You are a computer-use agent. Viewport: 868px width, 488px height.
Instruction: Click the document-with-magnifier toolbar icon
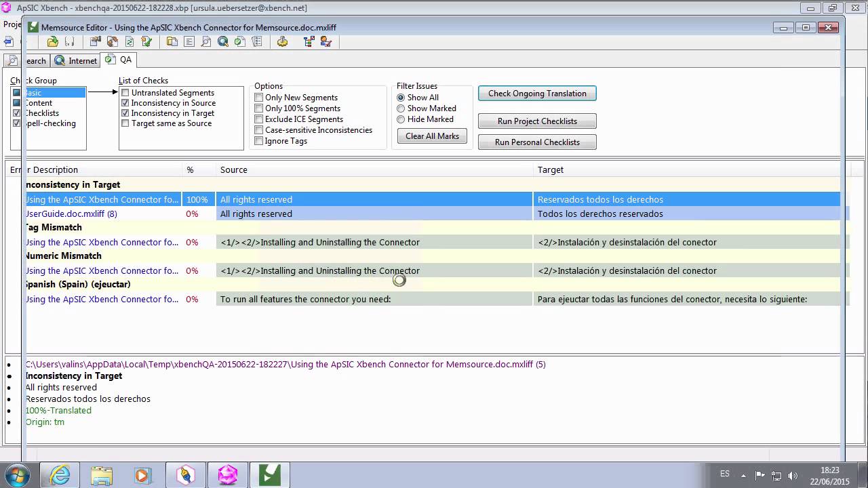[206, 41]
